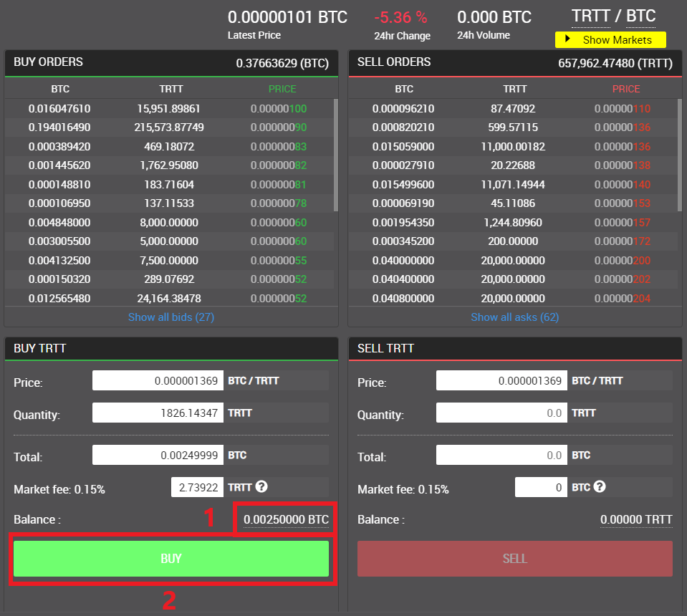The image size is (687, 616).
Task: Focus the sell market fee field
Action: 541,487
